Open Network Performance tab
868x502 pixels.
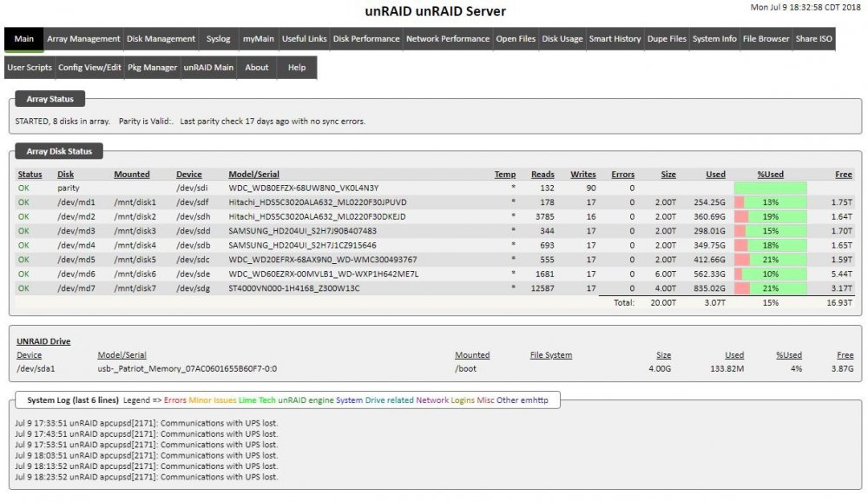[447, 39]
